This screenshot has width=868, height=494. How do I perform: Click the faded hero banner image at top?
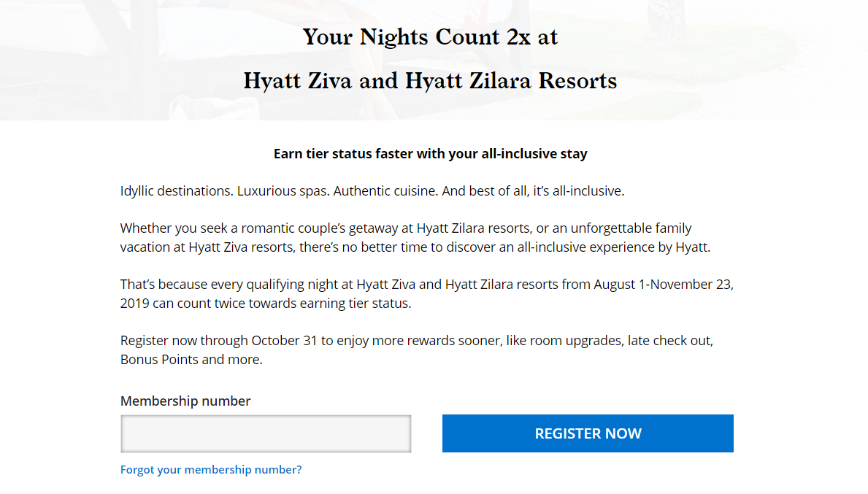click(x=110, y=58)
